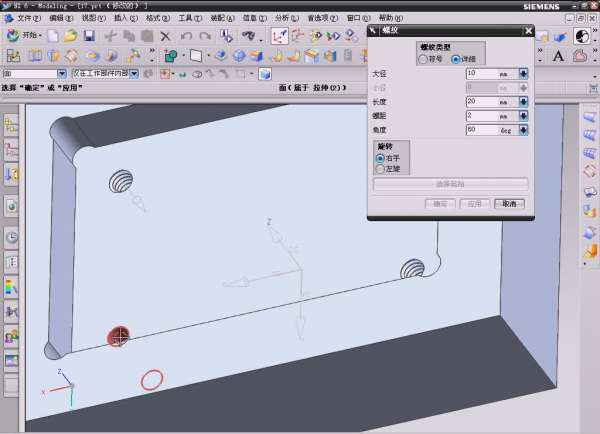Image resolution: width=600 pixels, height=434 pixels.
Task: Choose 左旋 rotation radio button
Action: click(380, 168)
